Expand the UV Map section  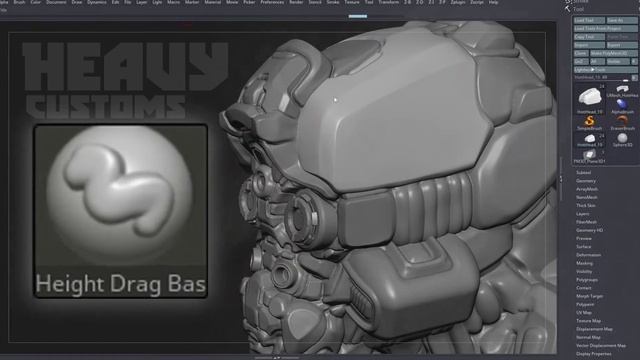pos(584,313)
